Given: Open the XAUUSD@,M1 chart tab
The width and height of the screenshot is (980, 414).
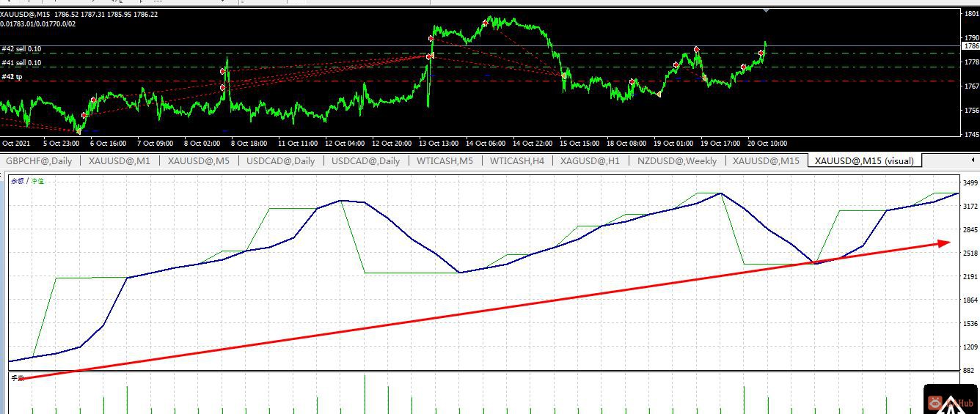Looking at the screenshot, I should 120,160.
